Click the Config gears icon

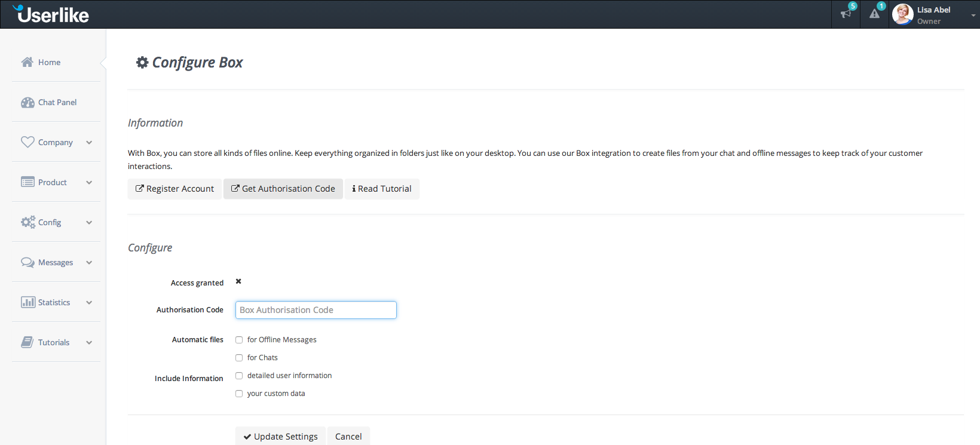click(28, 222)
